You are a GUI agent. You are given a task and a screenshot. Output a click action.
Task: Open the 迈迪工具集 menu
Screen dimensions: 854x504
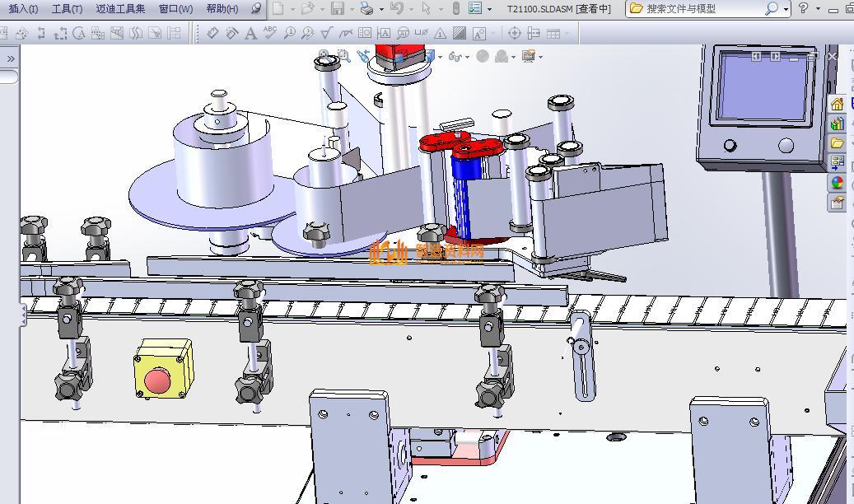(x=120, y=9)
